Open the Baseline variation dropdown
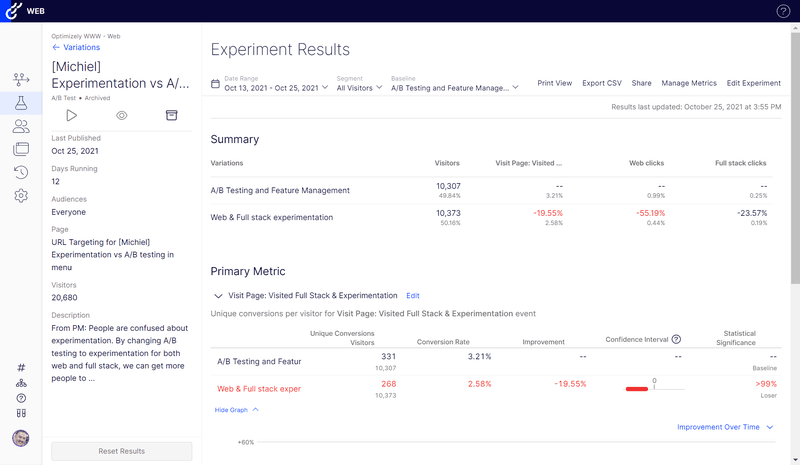Viewport: 800px width, 465px height. pyautogui.click(x=455, y=88)
